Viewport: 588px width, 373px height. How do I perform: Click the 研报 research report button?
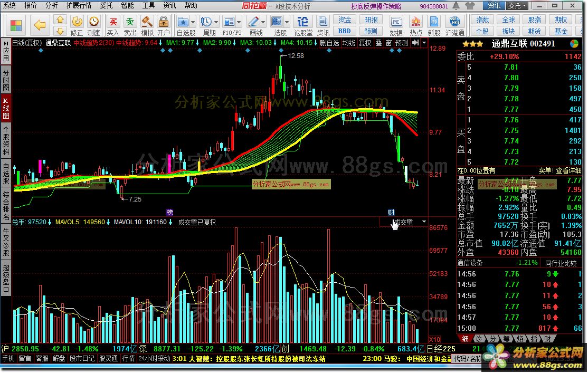click(371, 20)
